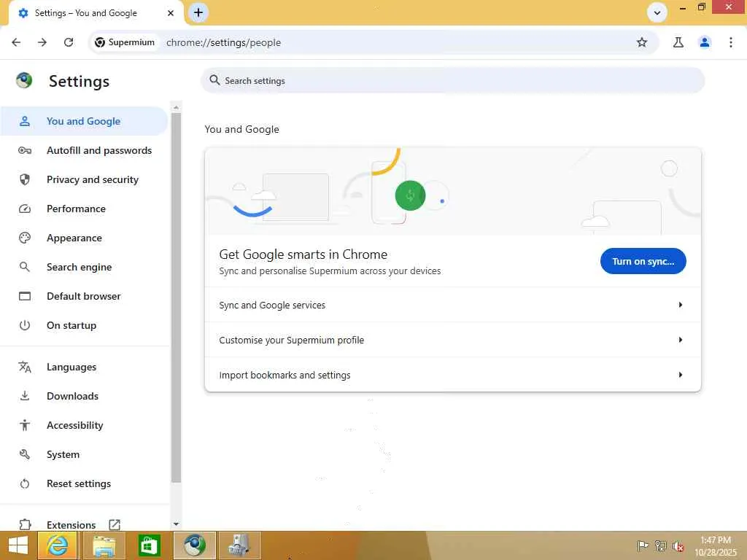
Task: Bookmark this page with the star icon
Action: (x=642, y=42)
